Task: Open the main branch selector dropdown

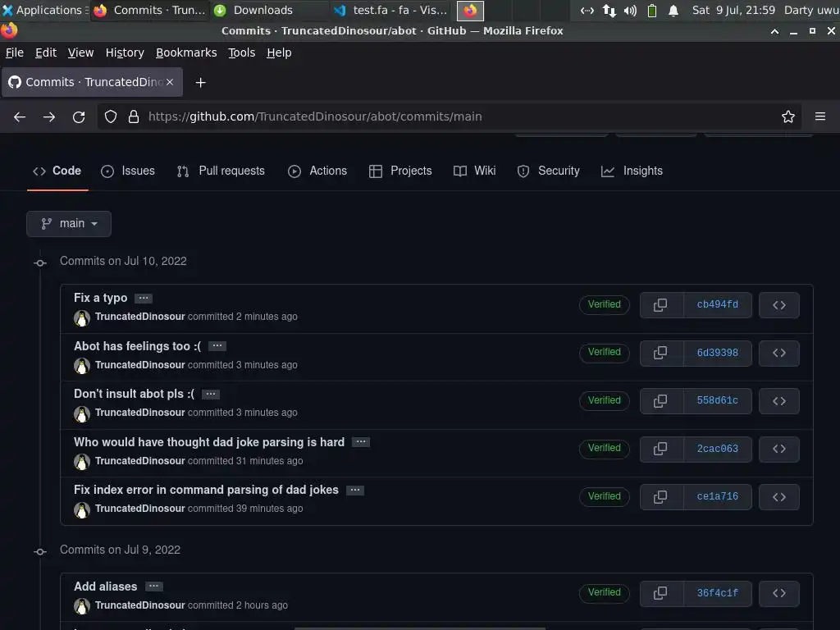Action: (x=69, y=223)
